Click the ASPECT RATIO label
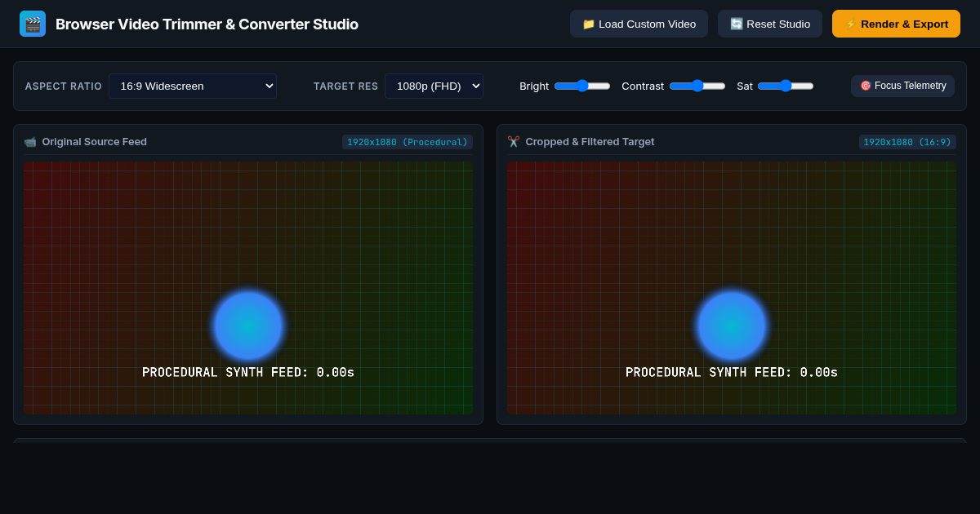 tap(64, 86)
